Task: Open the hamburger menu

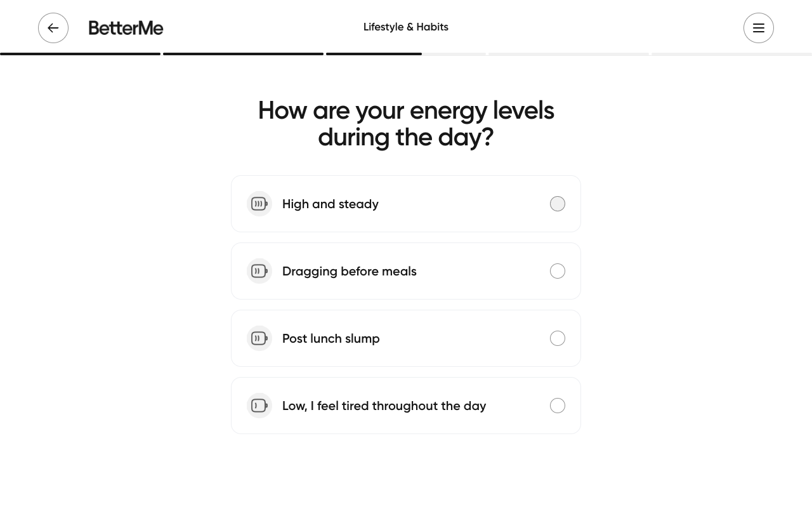Action: [x=758, y=28]
